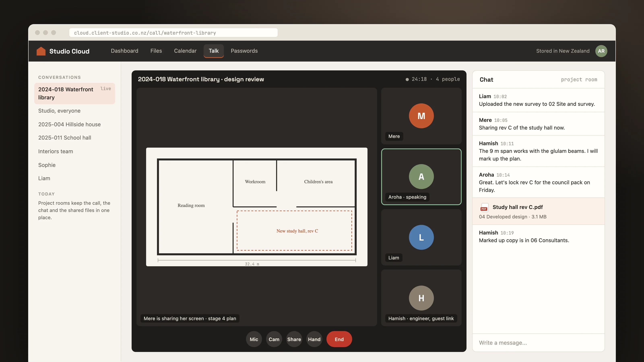Open the Files tab
Image resolution: width=644 pixels, height=362 pixels.
[x=156, y=51]
